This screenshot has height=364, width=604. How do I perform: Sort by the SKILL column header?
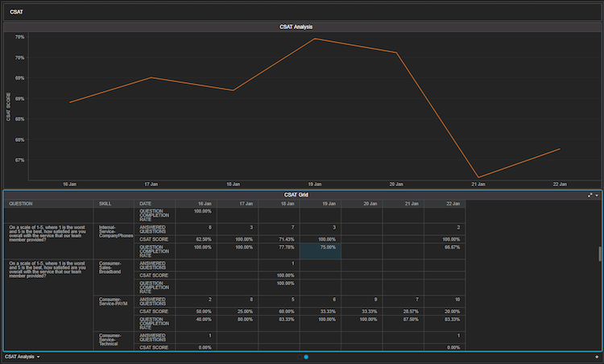[114, 204]
